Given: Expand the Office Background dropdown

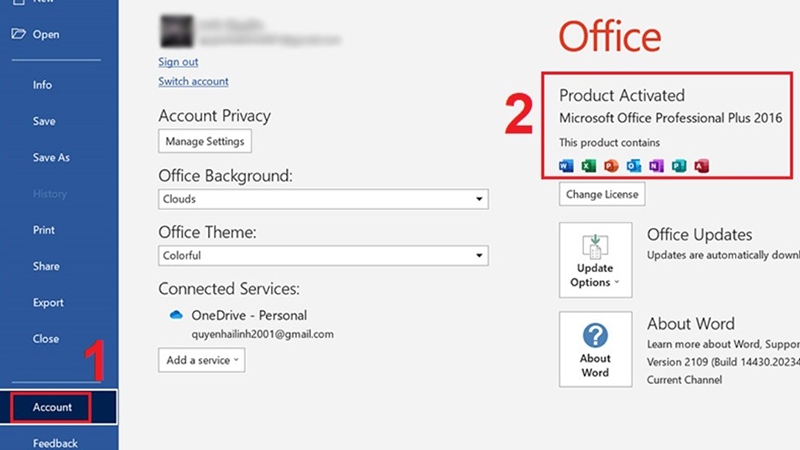Looking at the screenshot, I should (323, 199).
